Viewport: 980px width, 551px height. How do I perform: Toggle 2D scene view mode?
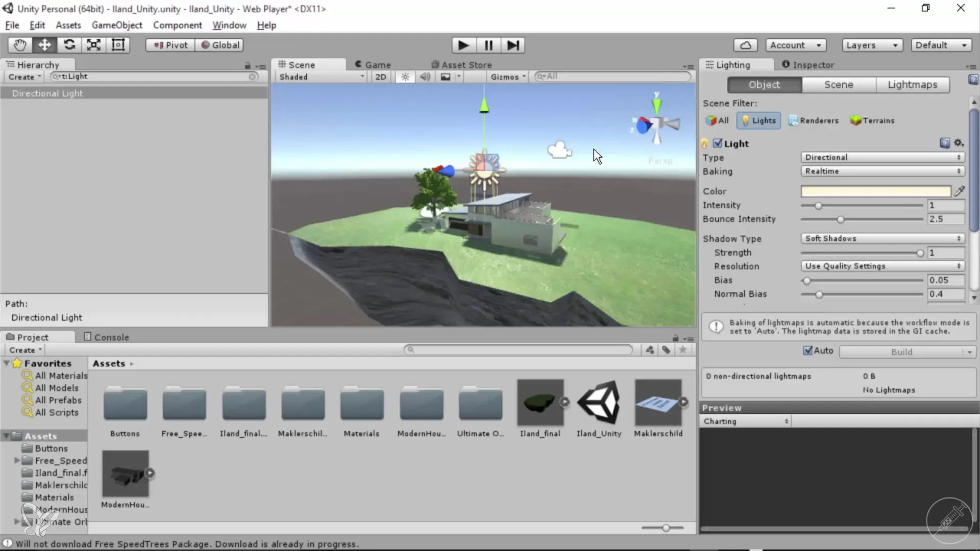[x=381, y=77]
